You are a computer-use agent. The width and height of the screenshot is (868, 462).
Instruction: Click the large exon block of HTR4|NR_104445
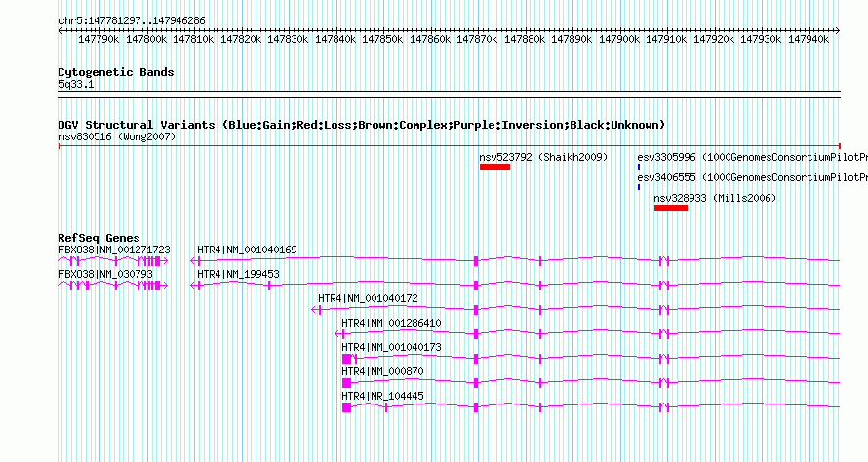pos(346,407)
